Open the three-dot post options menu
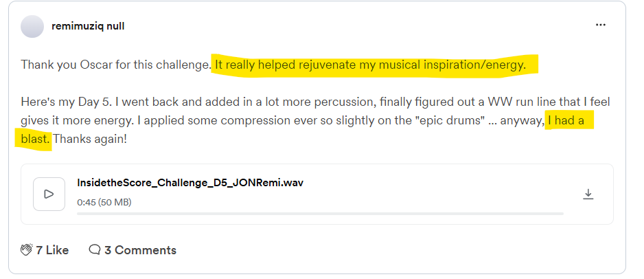The image size is (644, 279). click(x=600, y=25)
